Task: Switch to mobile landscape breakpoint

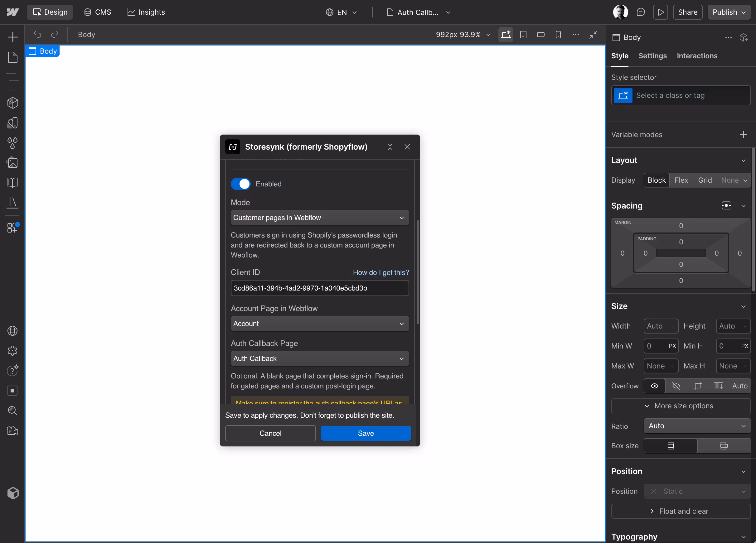Action: [x=541, y=35]
